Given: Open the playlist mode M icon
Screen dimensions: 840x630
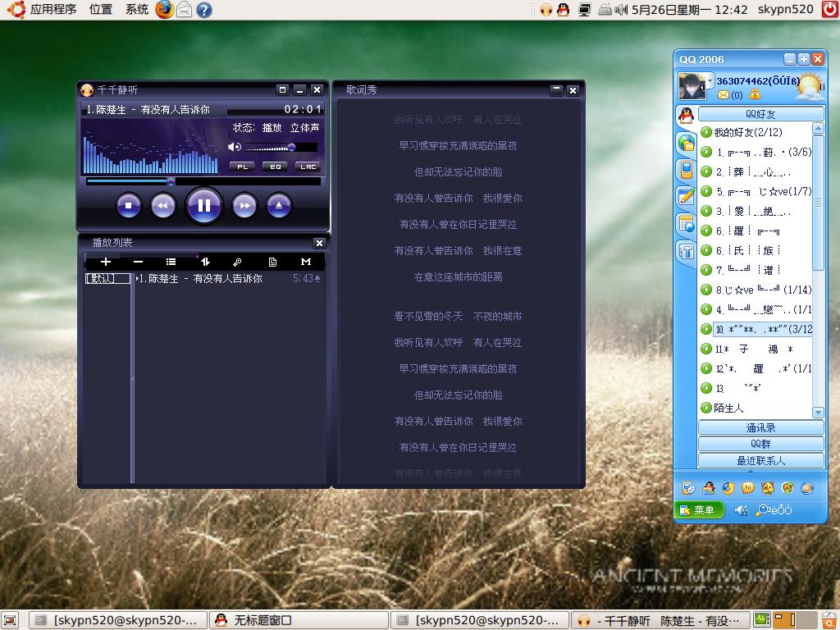Looking at the screenshot, I should click(306, 262).
